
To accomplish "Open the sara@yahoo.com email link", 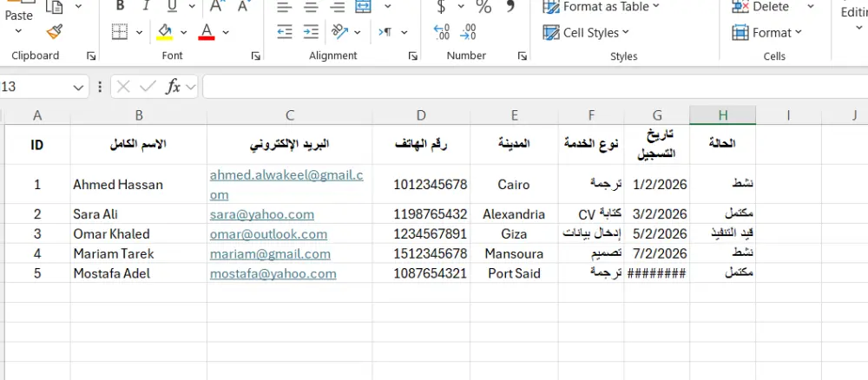I will [262, 214].
